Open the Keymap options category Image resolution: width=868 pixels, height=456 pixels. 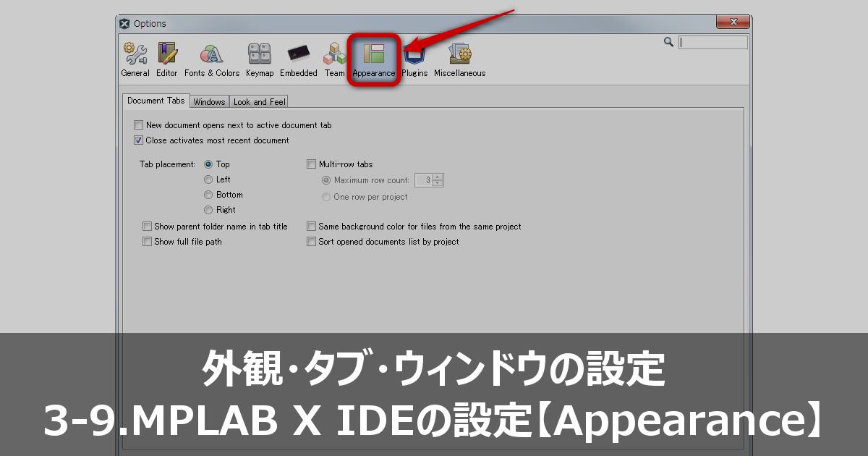click(x=260, y=60)
